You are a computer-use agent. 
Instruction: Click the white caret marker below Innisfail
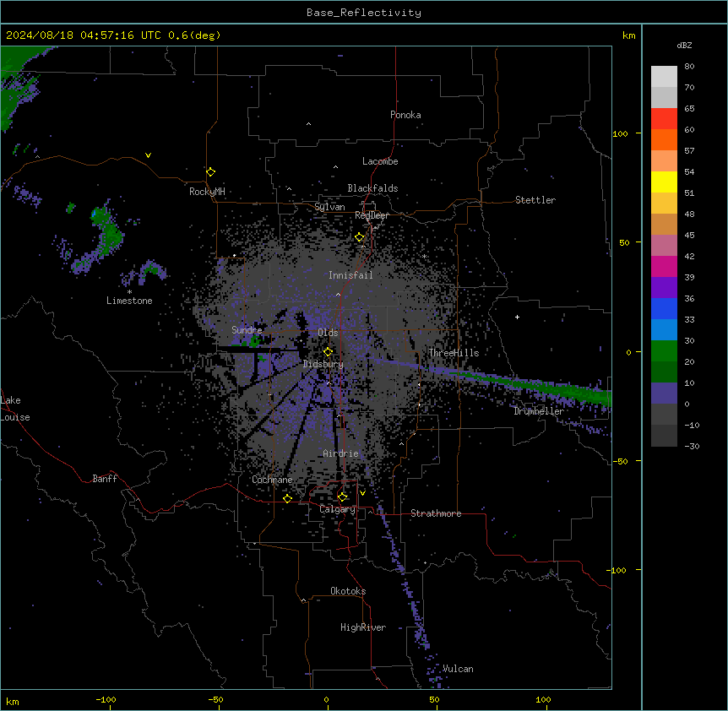click(338, 294)
